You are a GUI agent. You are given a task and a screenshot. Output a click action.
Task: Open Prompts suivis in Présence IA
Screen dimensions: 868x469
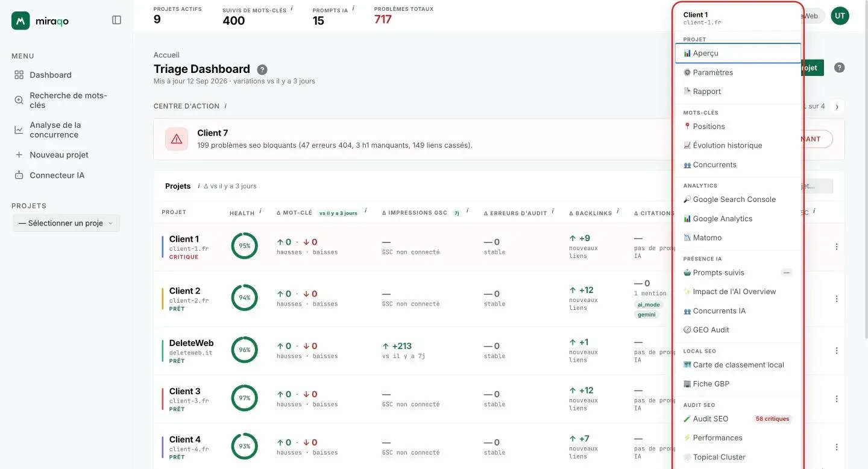tap(738, 272)
